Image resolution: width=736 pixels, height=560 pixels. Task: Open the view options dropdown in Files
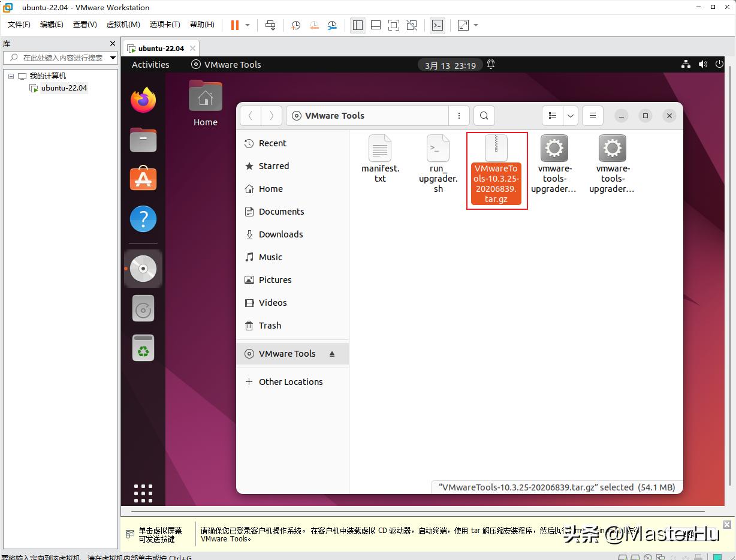tap(570, 115)
